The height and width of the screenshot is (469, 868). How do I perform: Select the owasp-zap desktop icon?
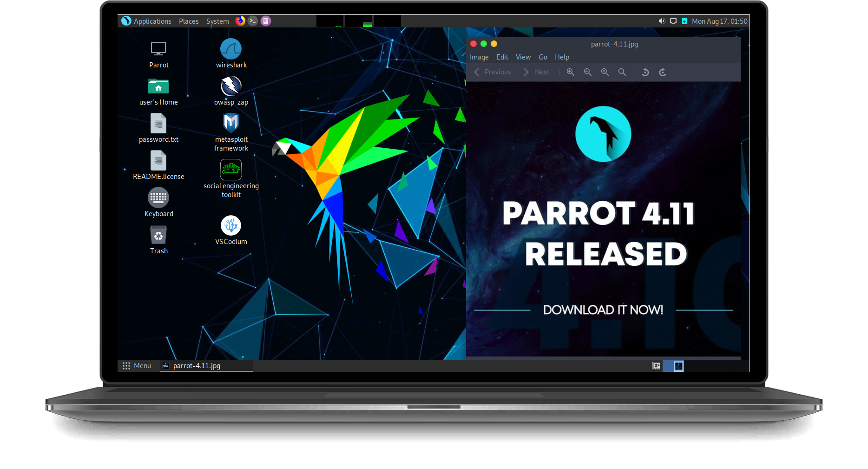[231, 86]
